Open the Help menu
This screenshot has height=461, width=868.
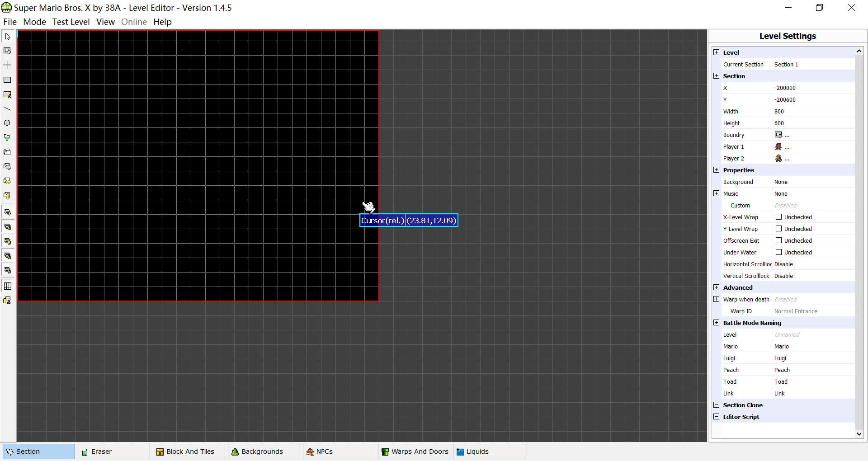162,22
